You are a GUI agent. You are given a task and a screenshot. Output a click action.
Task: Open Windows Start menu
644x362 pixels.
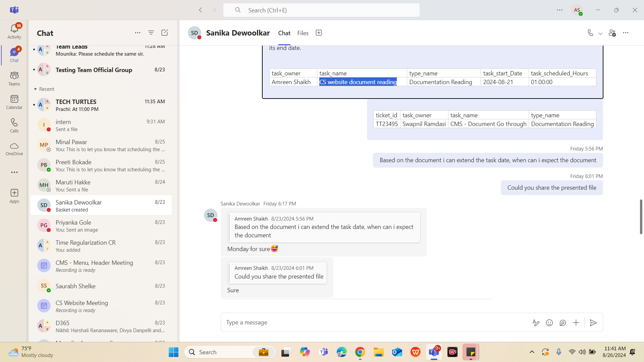173,352
